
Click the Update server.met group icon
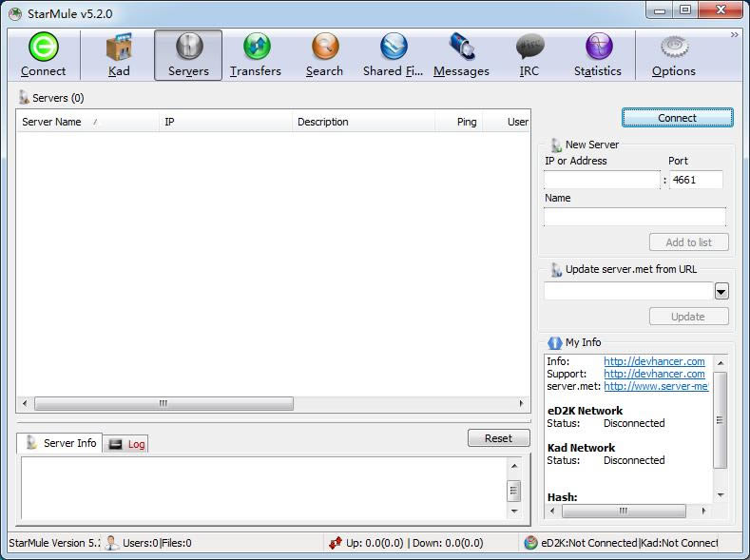[556, 269]
